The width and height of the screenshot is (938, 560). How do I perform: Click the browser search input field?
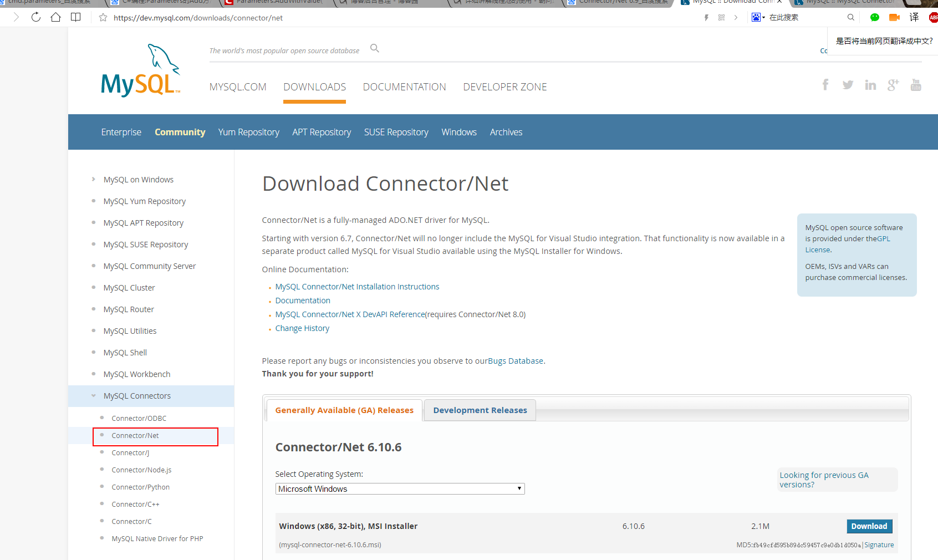(x=806, y=18)
